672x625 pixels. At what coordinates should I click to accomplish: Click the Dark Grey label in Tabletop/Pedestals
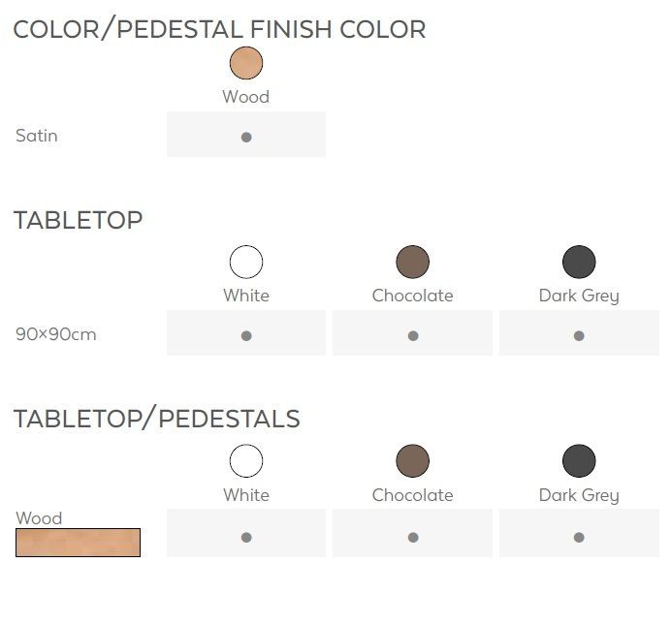coord(579,495)
